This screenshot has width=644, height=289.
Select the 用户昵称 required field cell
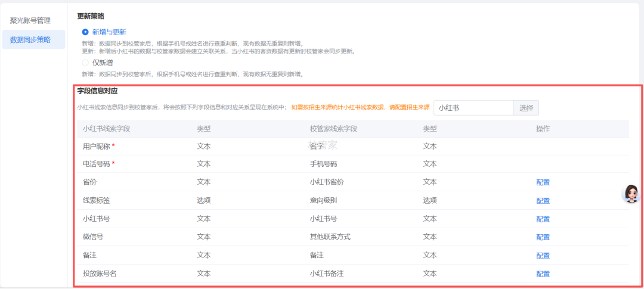98,146
